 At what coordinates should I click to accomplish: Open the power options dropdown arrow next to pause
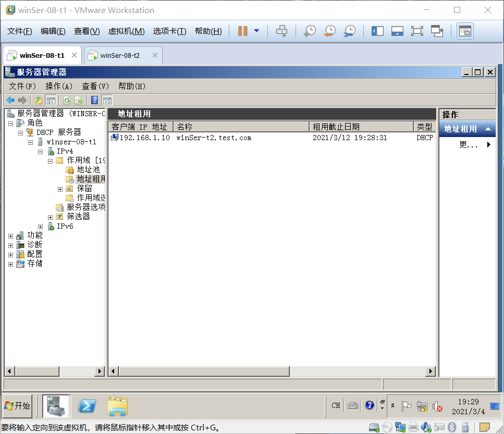(x=256, y=31)
